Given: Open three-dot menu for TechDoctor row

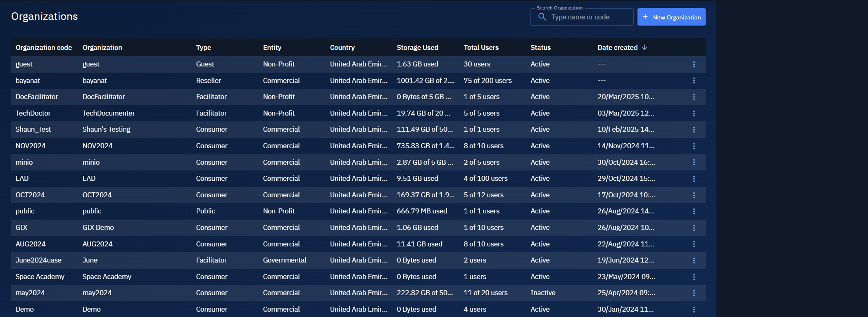Looking at the screenshot, I should click(x=694, y=113).
